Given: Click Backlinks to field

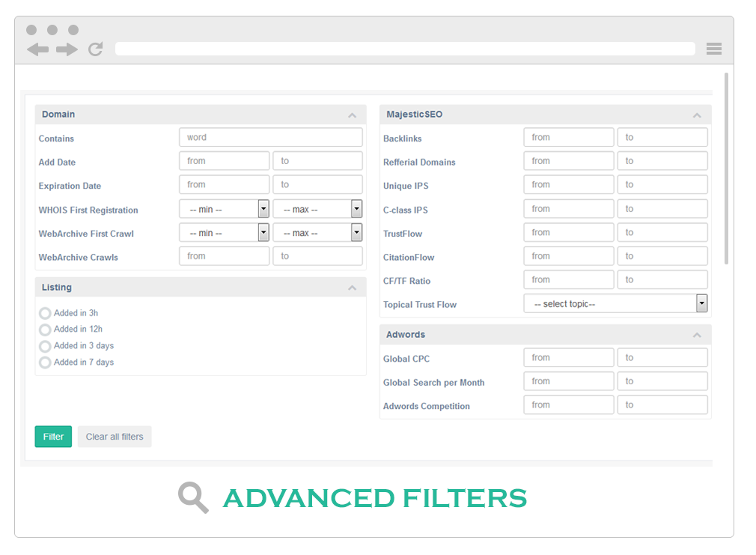Looking at the screenshot, I should point(662,137).
